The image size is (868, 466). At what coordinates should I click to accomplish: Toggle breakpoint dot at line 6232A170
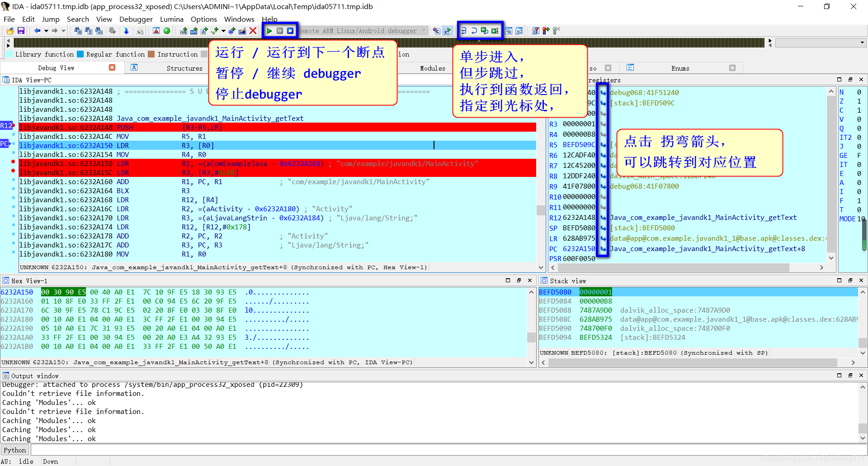coord(13,216)
